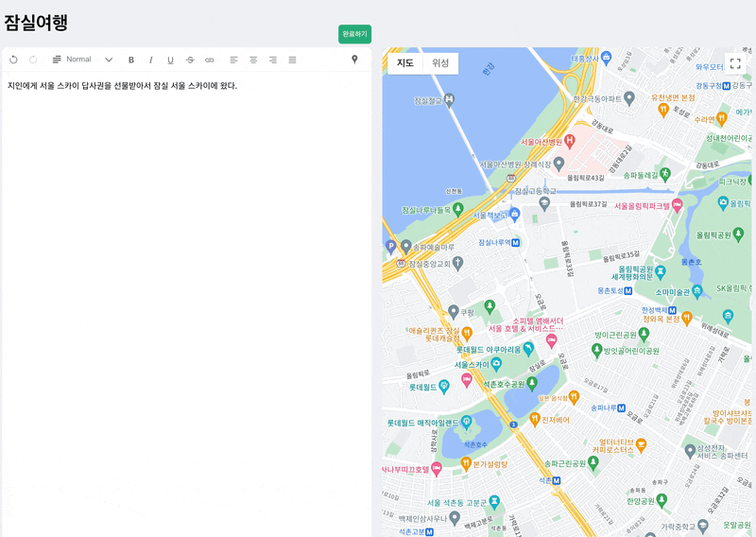Click the 한강극동아파트 marker

coord(629,98)
